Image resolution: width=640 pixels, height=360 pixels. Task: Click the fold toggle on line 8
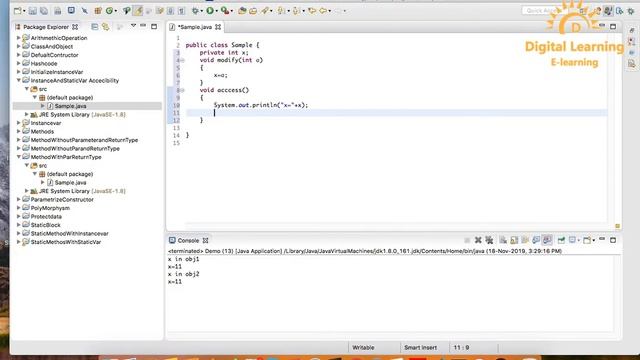182,90
